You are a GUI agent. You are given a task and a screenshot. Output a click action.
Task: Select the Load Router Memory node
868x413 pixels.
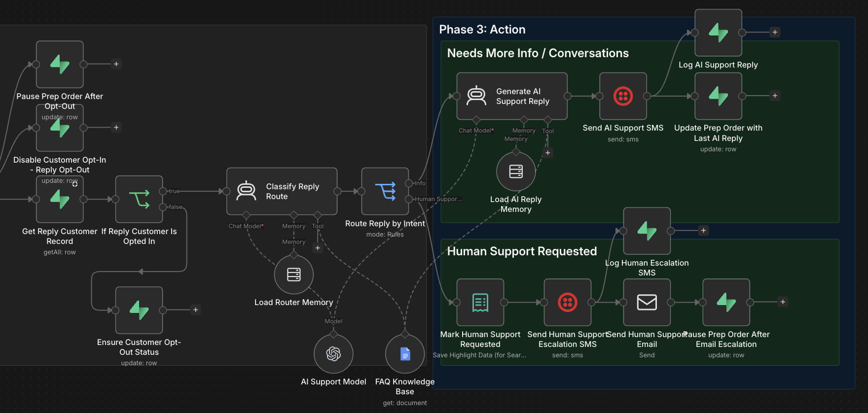(x=294, y=275)
